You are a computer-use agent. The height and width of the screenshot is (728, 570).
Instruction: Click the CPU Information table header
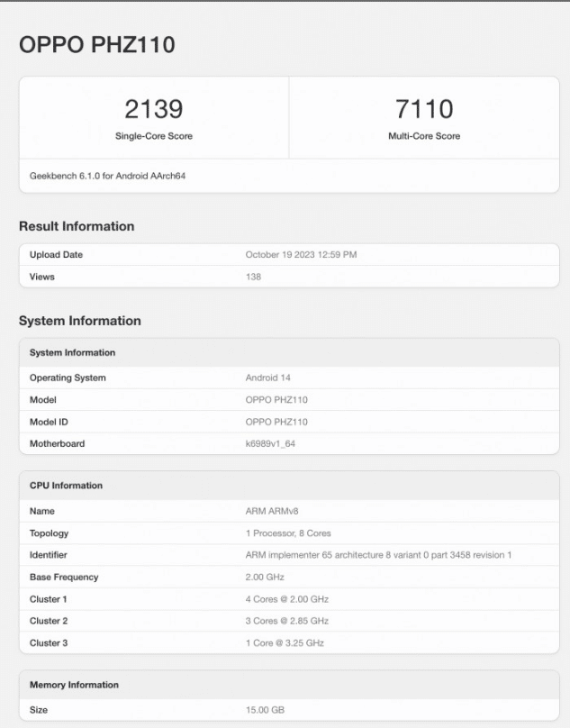(x=66, y=486)
